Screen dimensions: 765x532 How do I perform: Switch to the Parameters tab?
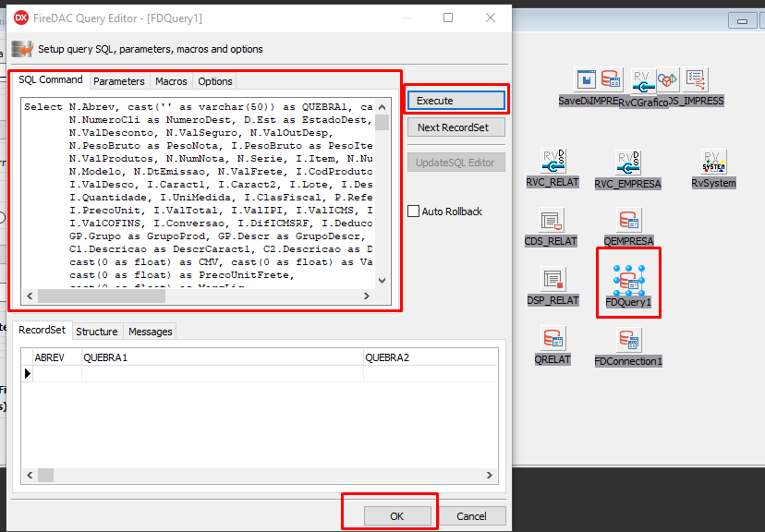pyautogui.click(x=119, y=81)
